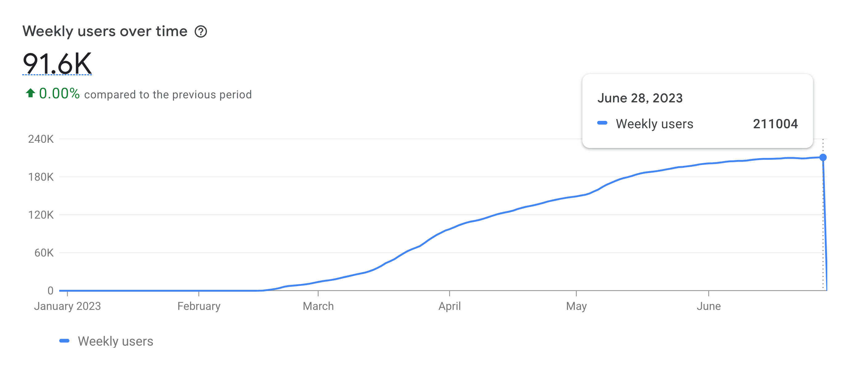Click the March x-axis label
The height and width of the screenshot is (370, 868).
(318, 306)
